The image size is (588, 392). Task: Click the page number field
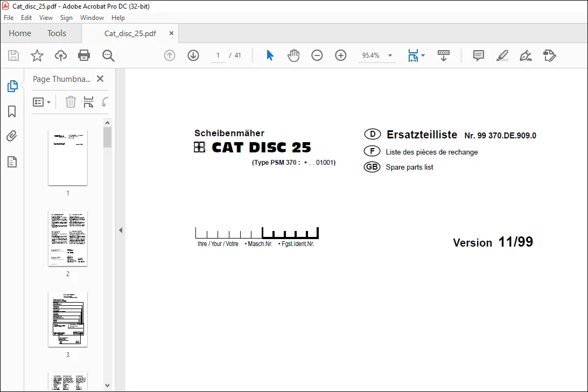click(x=218, y=55)
